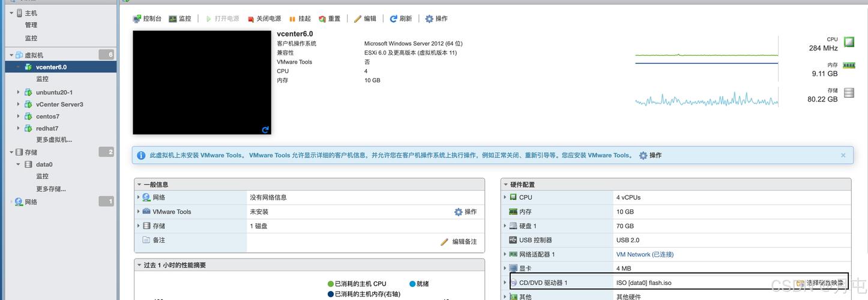The height and width of the screenshot is (300, 868).
Task: Click the 挂起 suspend icon
Action: coord(292,19)
